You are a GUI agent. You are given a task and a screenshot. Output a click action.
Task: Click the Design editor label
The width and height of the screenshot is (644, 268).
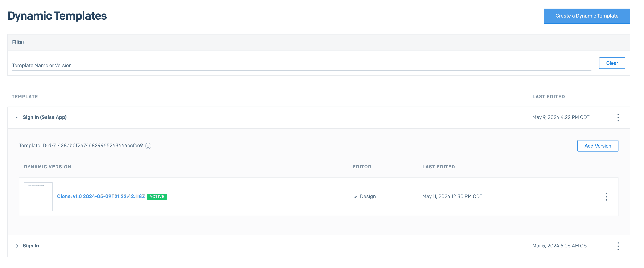point(368,197)
